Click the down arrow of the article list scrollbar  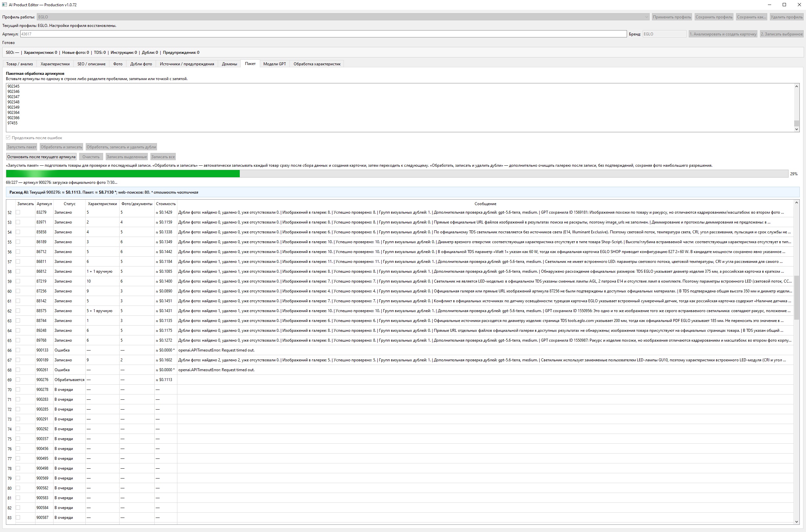[x=796, y=129]
